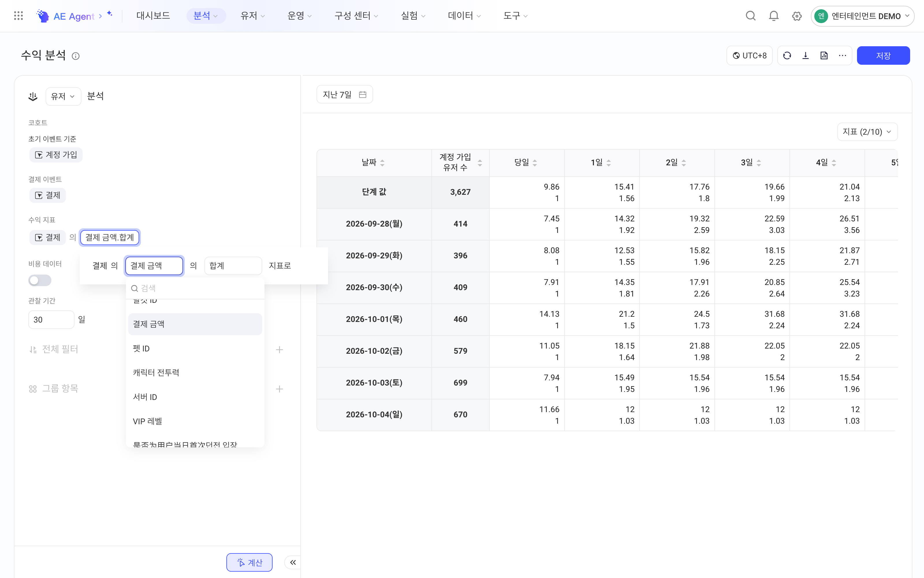Open the app grid launcher icon
Screen dimensions: 924x578
point(18,16)
